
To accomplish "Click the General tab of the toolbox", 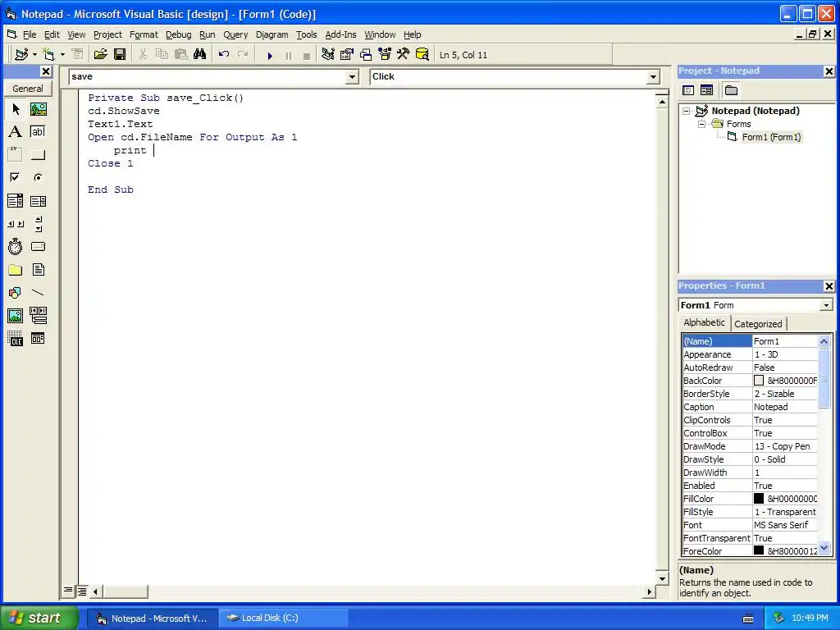I will click(28, 89).
